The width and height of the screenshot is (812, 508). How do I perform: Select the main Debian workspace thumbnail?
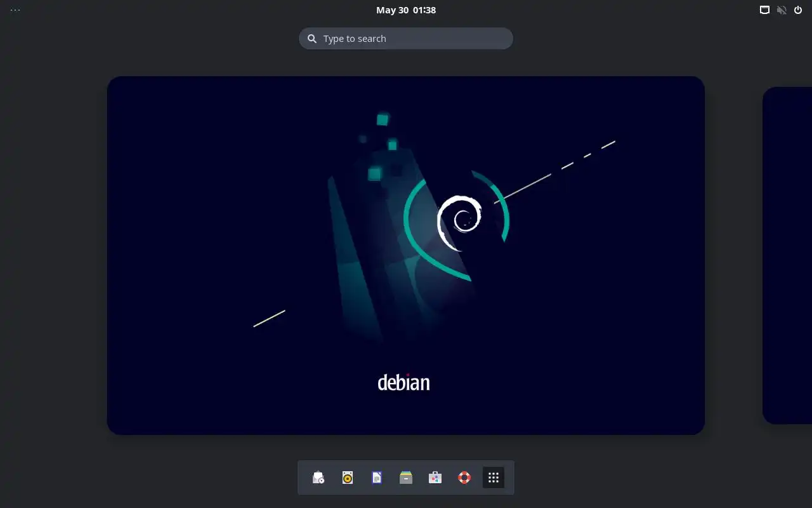pyautogui.click(x=406, y=255)
